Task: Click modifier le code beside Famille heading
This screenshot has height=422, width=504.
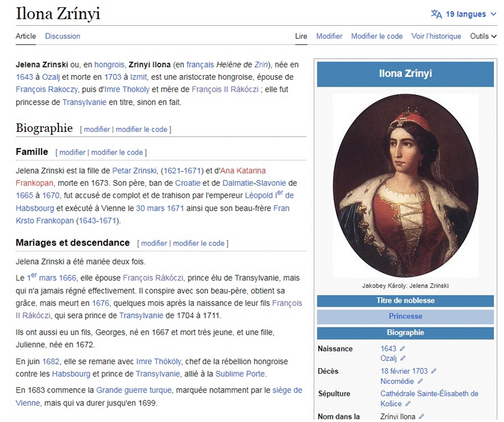Action: (x=117, y=152)
